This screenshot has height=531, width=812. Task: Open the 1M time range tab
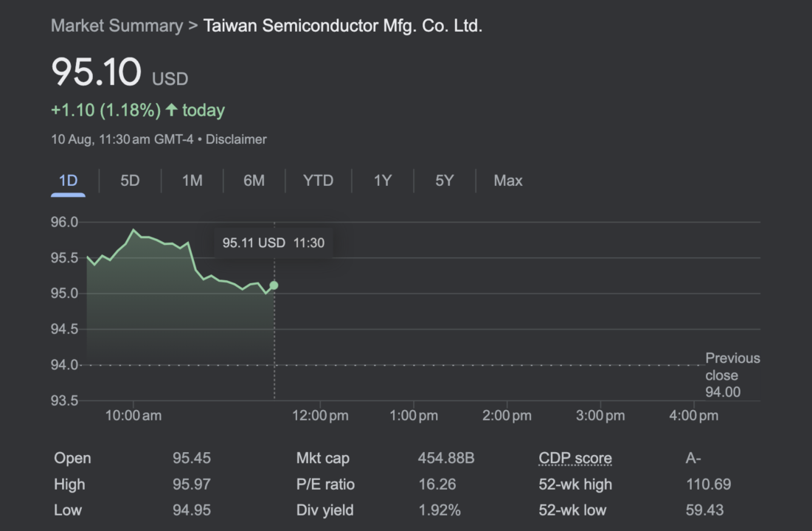(192, 181)
